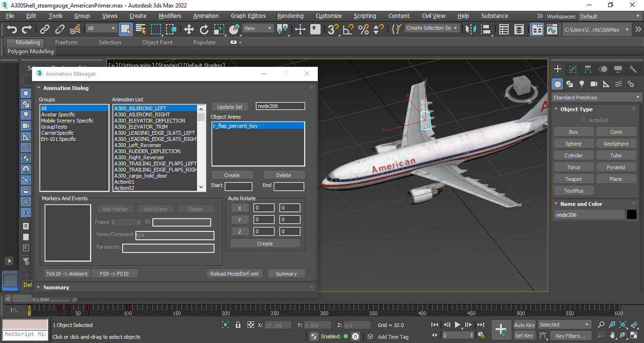
Task: Click the time slider showing 0 / 600
Action: click(x=41, y=299)
